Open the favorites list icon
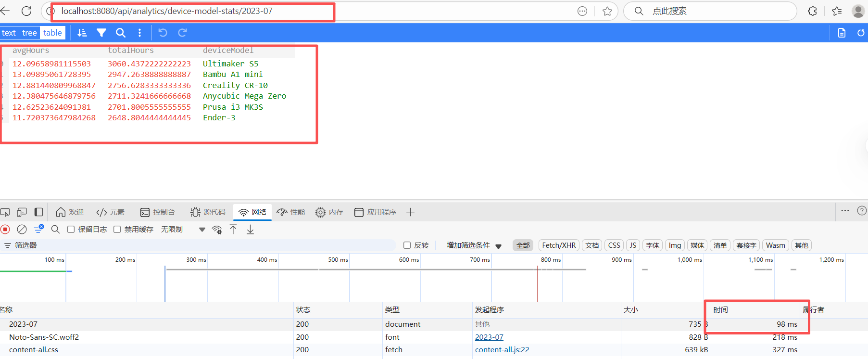The image size is (868, 359). pyautogui.click(x=837, y=11)
